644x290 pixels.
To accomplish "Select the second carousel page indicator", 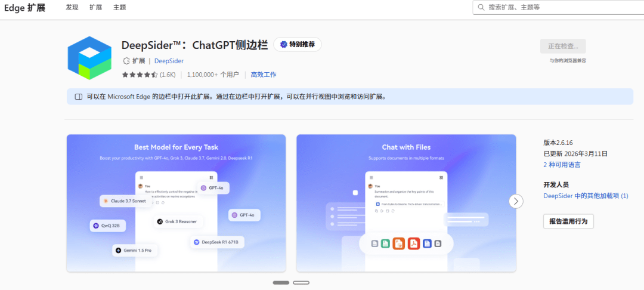I will (301, 283).
